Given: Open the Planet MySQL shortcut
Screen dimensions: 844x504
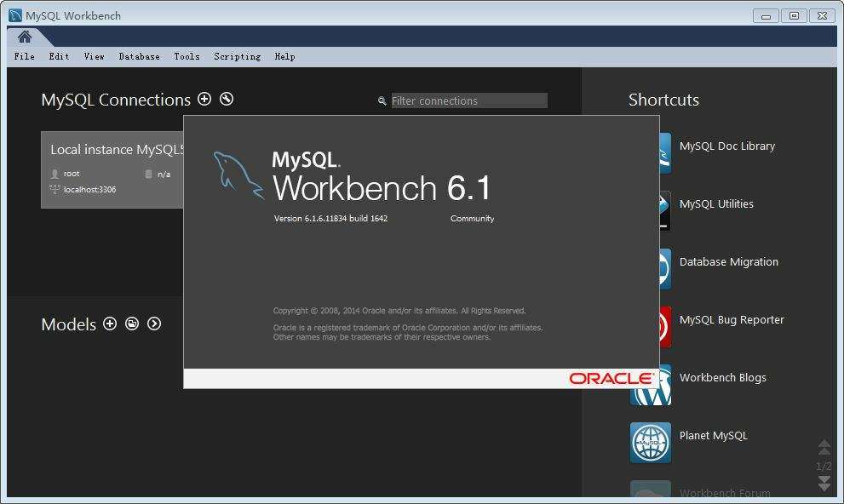Looking at the screenshot, I should 713,436.
